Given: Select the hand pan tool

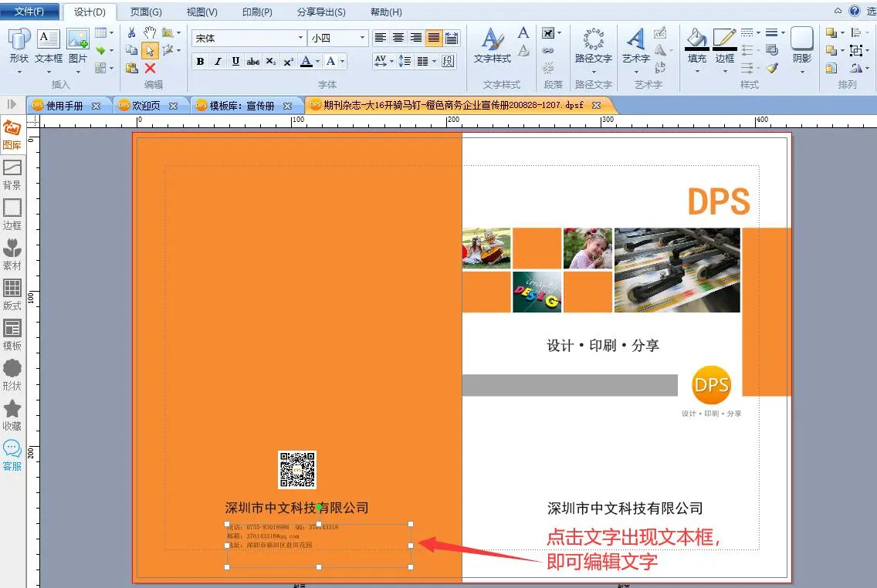Looking at the screenshot, I should point(149,32).
